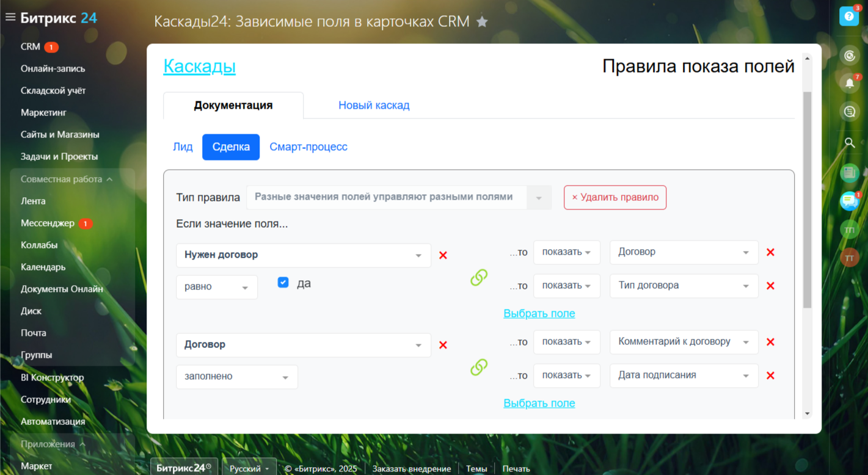
Task: Open the bold 'Договор' condition field dropdown
Action: (304, 345)
